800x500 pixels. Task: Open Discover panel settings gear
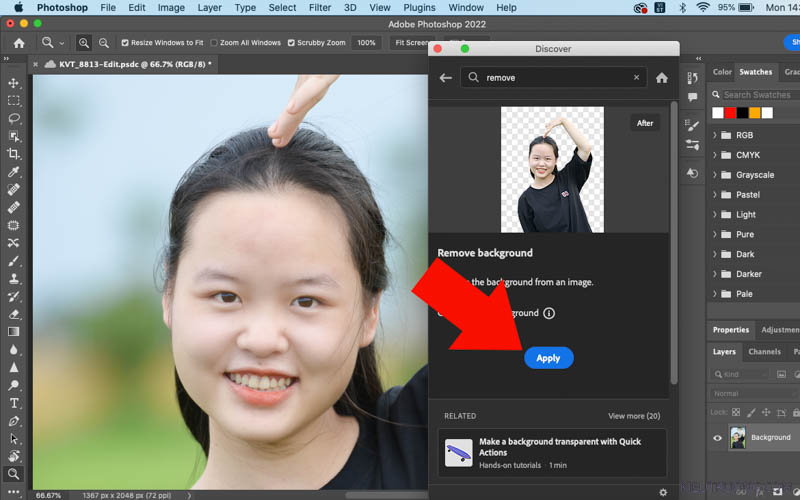point(663,492)
